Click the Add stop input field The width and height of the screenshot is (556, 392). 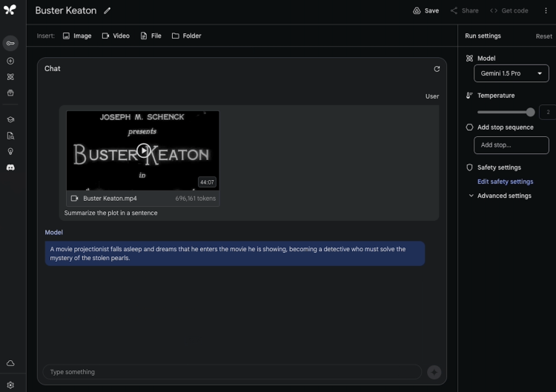pos(511,145)
